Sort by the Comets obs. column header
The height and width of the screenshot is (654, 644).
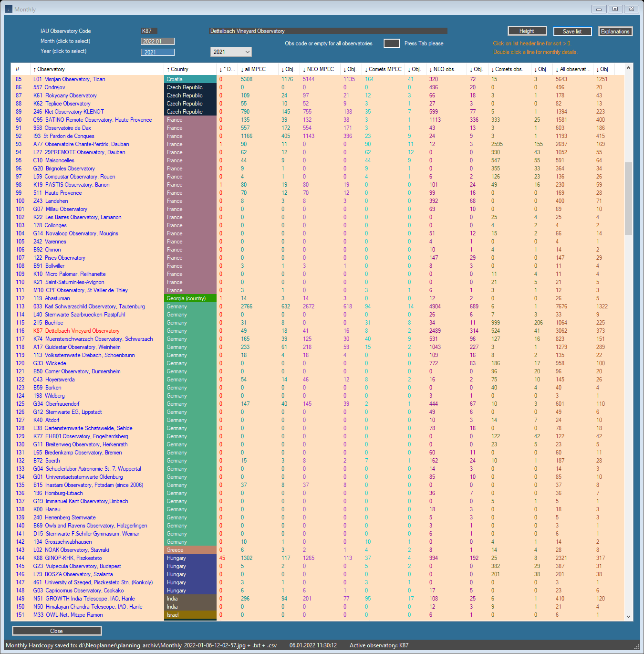pyautogui.click(x=509, y=69)
